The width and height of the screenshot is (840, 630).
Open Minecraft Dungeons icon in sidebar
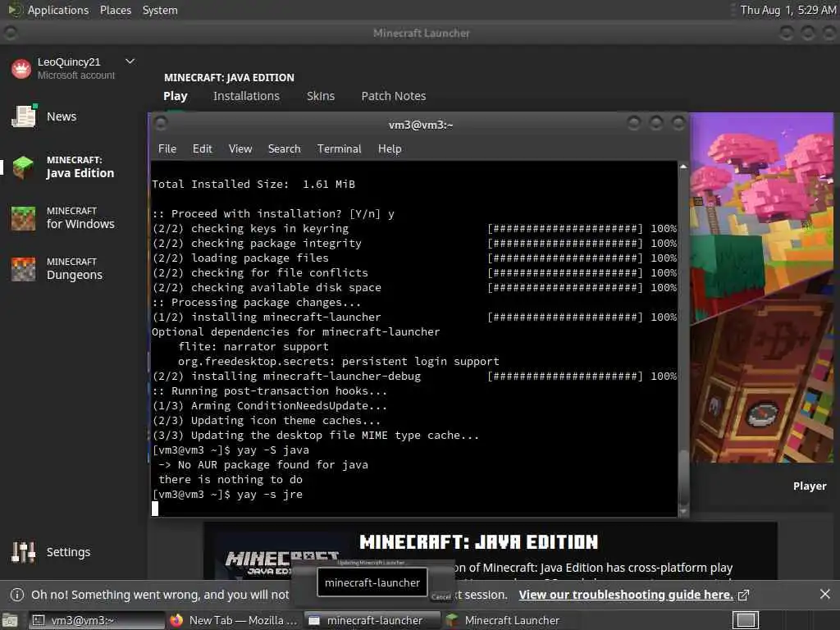click(23, 269)
